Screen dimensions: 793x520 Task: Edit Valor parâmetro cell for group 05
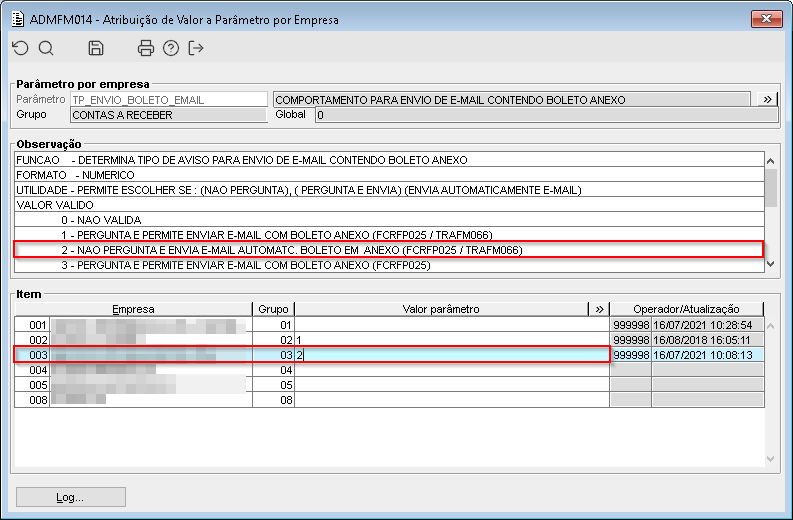tap(452, 385)
